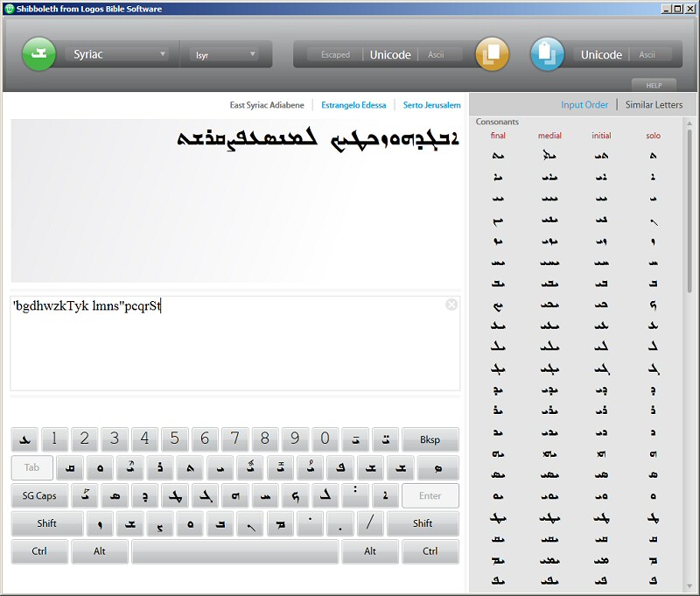Choose the Estrangelo Edessa font link
The image size is (700, 596).
click(353, 105)
